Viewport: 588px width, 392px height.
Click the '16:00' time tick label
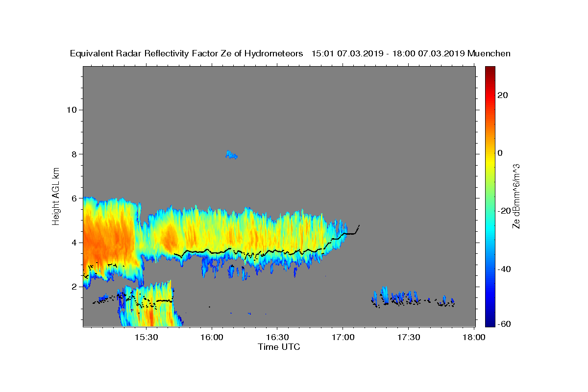pyautogui.click(x=212, y=337)
